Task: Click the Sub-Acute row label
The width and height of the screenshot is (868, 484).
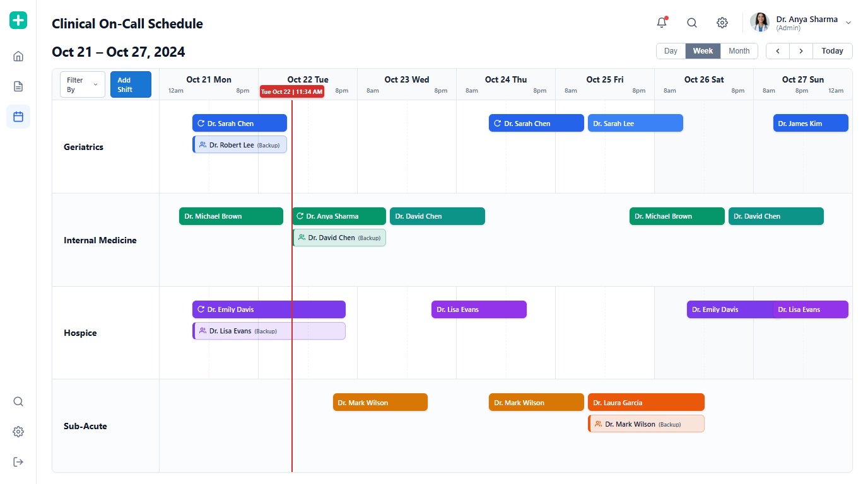Action: [85, 426]
